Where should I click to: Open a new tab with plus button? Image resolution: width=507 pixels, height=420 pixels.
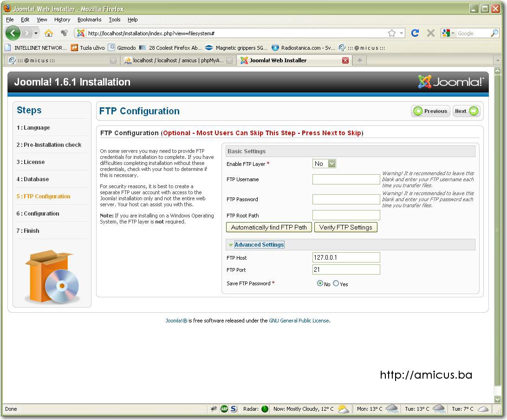coord(359,60)
